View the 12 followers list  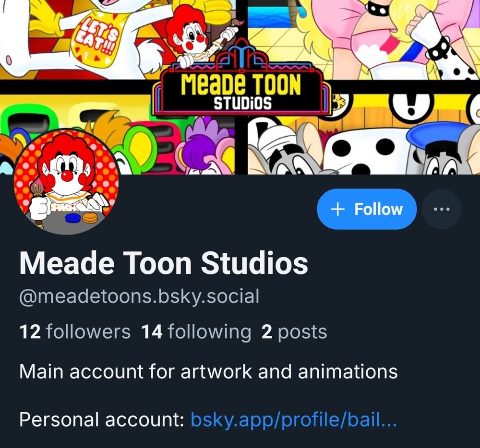click(x=75, y=332)
